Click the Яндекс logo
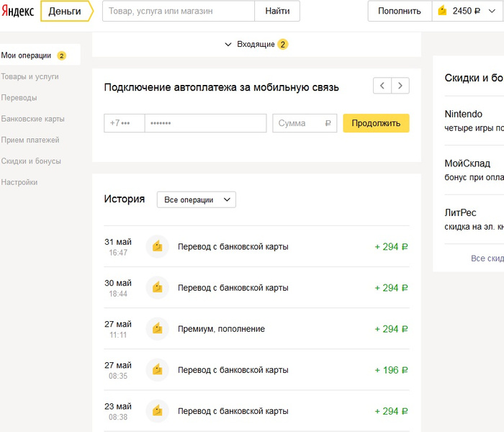Viewport: 504px width, 432px height. tap(17, 11)
